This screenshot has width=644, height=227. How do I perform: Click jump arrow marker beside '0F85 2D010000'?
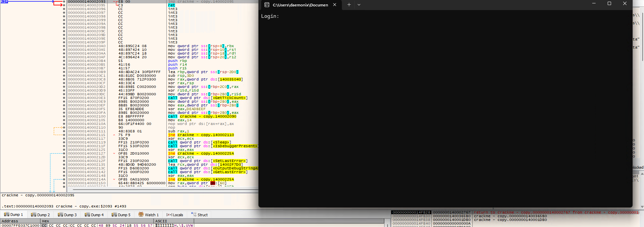point(114,154)
